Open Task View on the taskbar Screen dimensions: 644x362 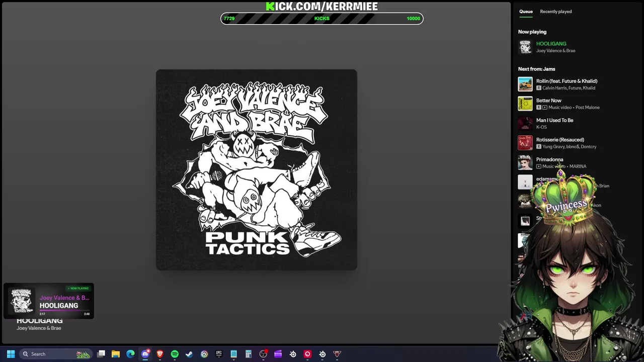pos(101,354)
